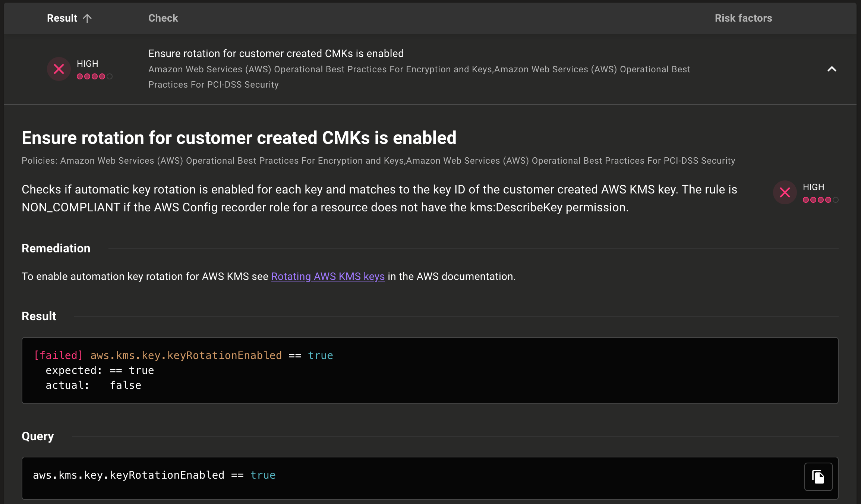The height and width of the screenshot is (504, 861).
Task: Click severity dots under HIGH in details panel
Action: [x=820, y=200]
